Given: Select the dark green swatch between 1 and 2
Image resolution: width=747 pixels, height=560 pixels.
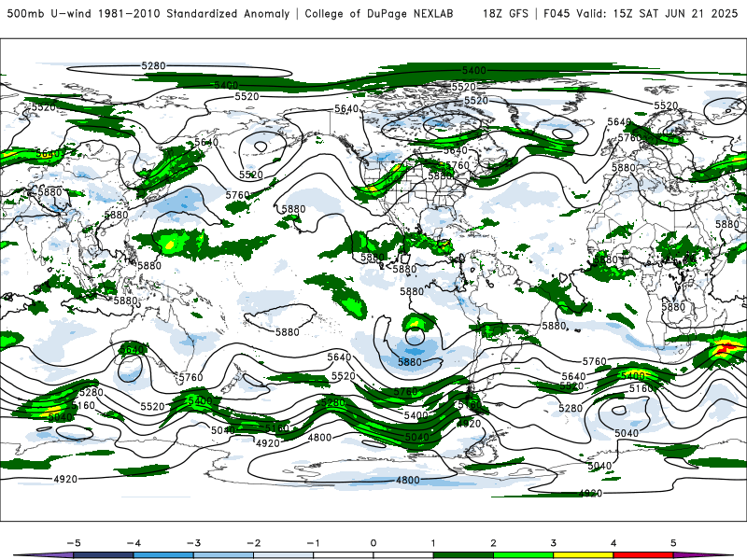Looking at the screenshot, I should point(463,555).
